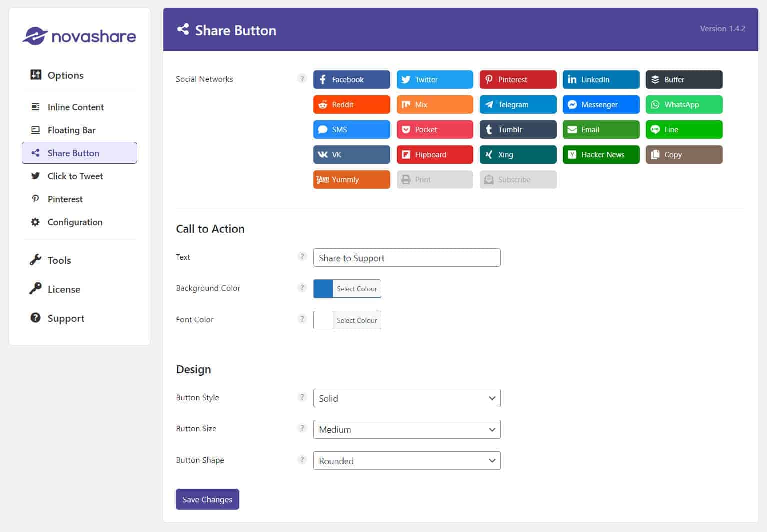Toggle the Subscribe network

click(517, 179)
